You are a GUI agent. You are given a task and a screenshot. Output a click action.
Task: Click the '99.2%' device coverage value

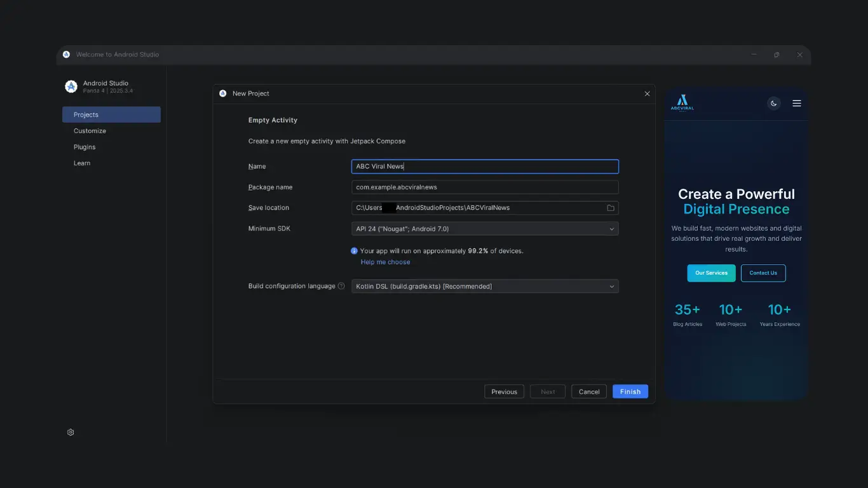tap(478, 251)
